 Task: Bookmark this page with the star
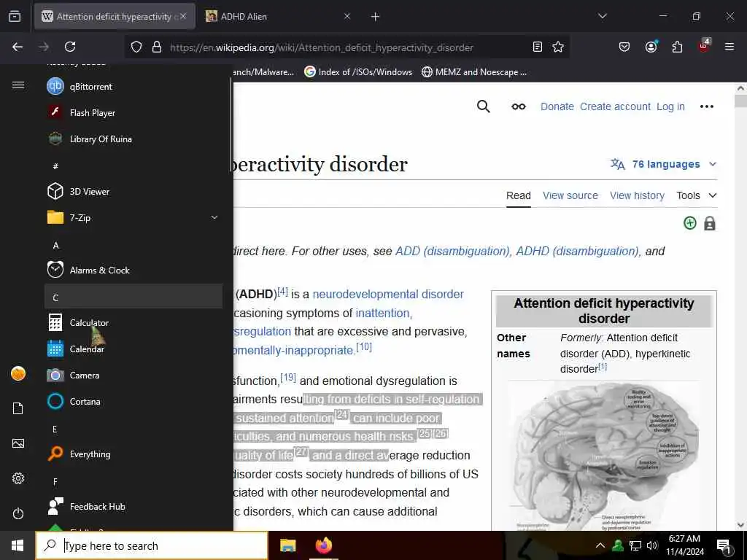[x=558, y=47]
